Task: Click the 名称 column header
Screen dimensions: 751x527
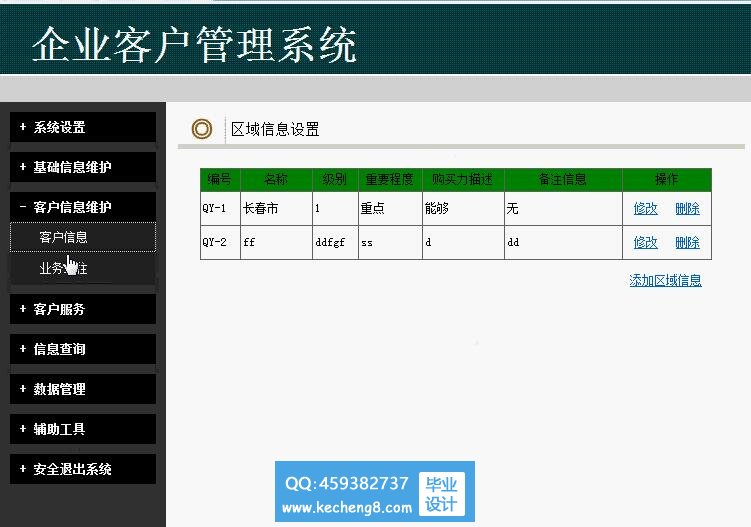Action: point(276,180)
